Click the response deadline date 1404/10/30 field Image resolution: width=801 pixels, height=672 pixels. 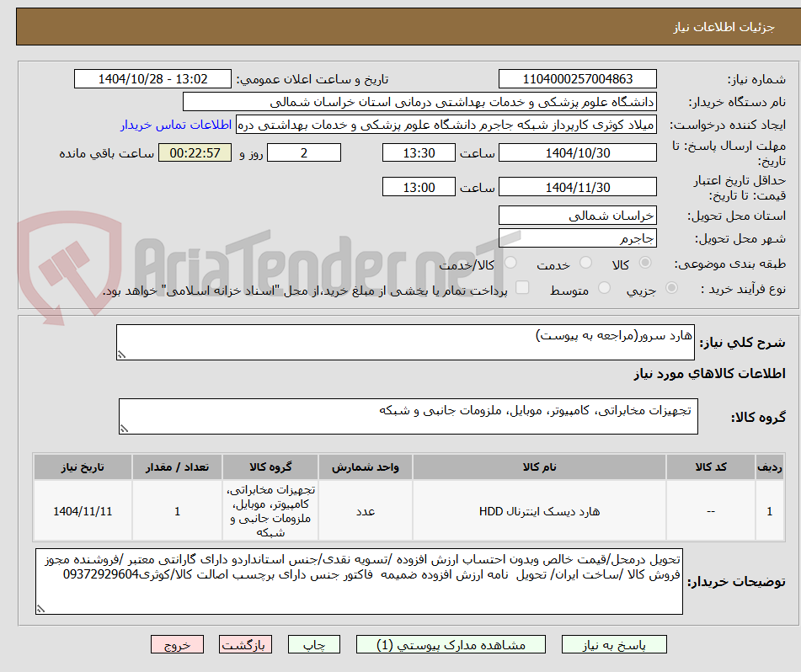(577, 152)
